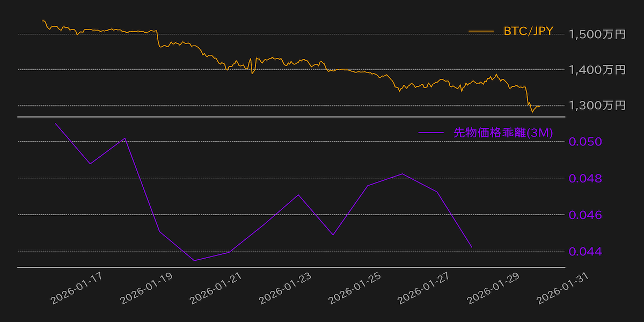Click the 1,300万円 y-axis label

(597, 105)
